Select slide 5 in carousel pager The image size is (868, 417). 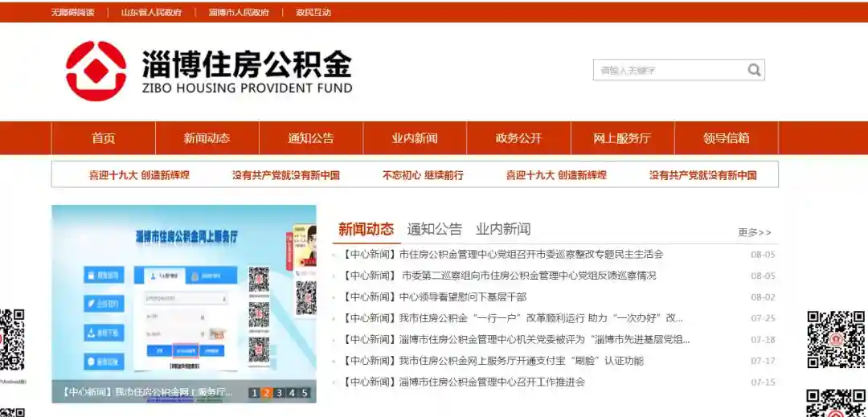(305, 393)
